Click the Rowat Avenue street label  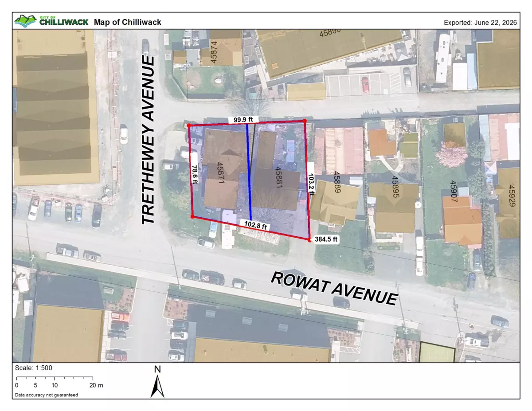coord(334,288)
